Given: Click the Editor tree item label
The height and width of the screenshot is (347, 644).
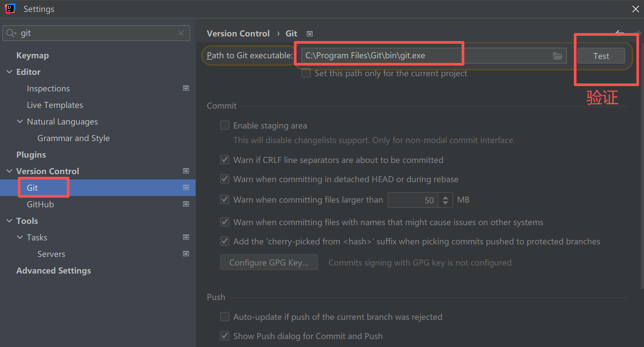Looking at the screenshot, I should coord(28,72).
